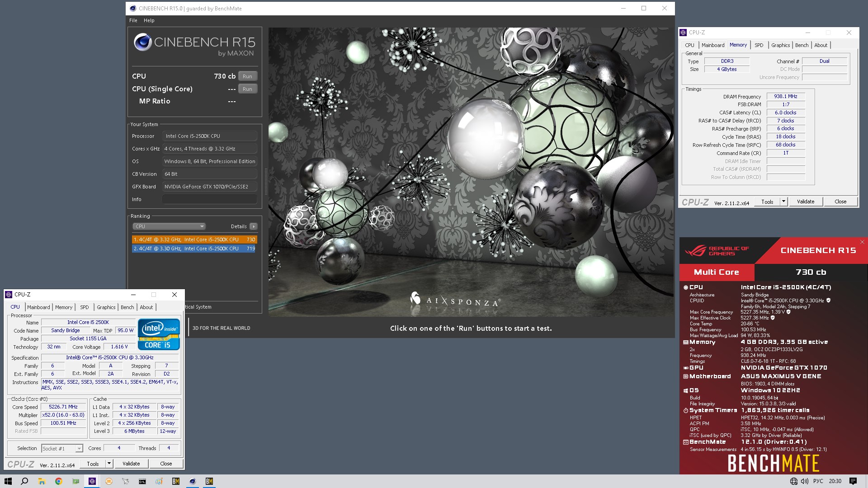The image size is (868, 488).
Task: Click Core Speed value 5226.71 MHz
Action: point(63,407)
